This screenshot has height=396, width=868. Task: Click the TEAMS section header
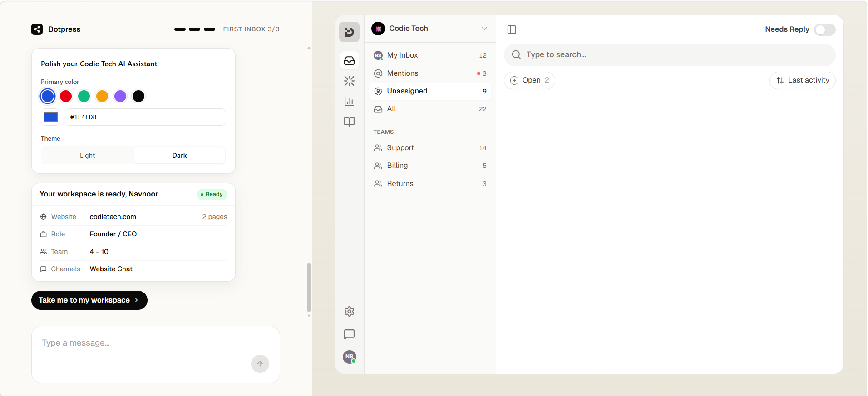tap(384, 132)
